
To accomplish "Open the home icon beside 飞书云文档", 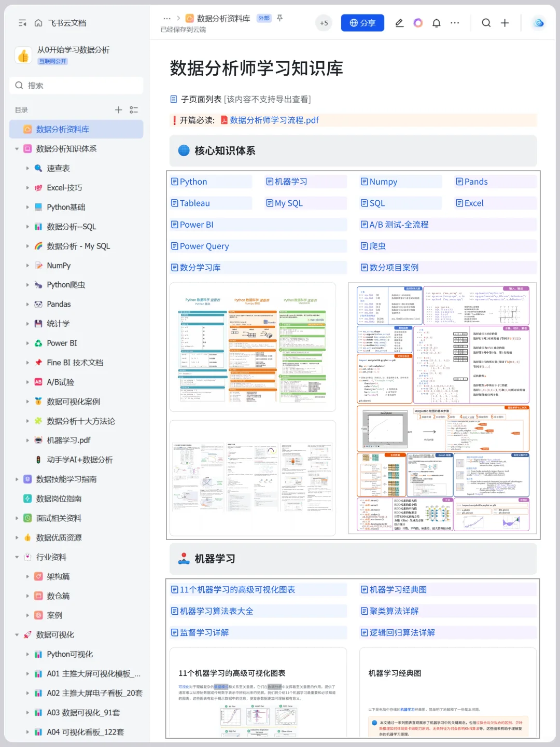I will (38, 23).
